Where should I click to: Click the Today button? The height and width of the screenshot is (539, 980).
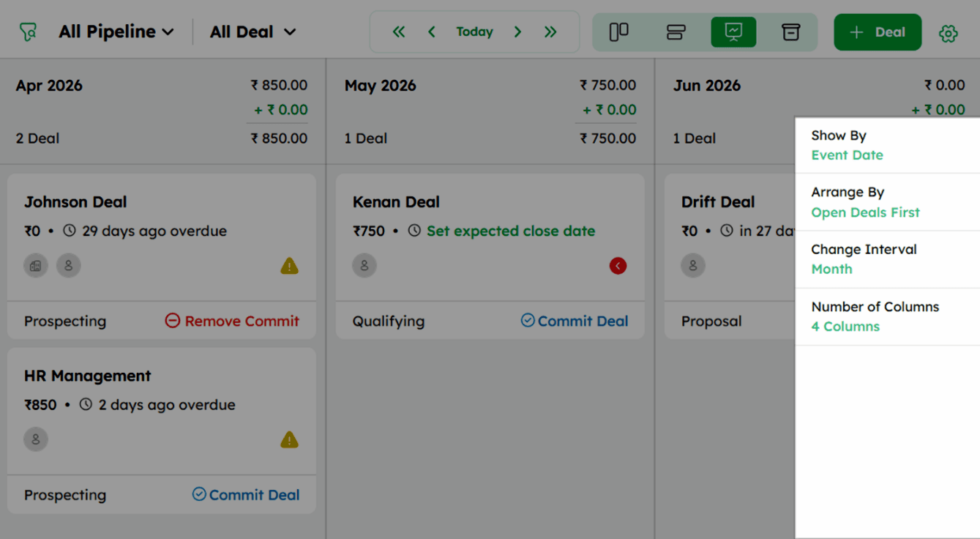point(474,31)
